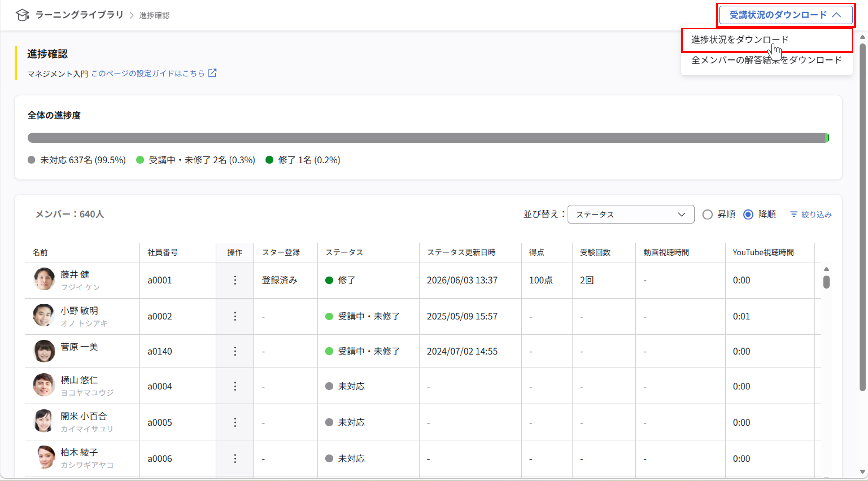Click the 進捗確認 breadcrumb text
The height and width of the screenshot is (481, 868).
154,15
